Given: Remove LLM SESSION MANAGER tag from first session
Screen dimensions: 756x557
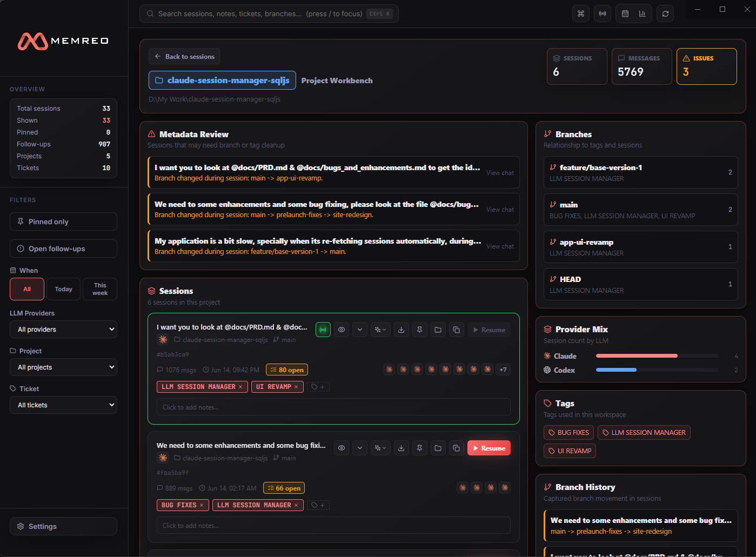Looking at the screenshot, I should point(240,387).
